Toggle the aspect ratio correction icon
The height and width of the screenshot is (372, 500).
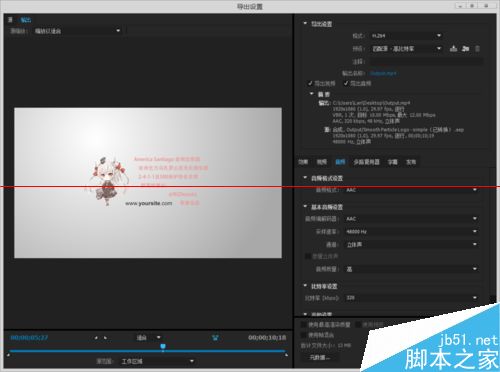[215, 338]
